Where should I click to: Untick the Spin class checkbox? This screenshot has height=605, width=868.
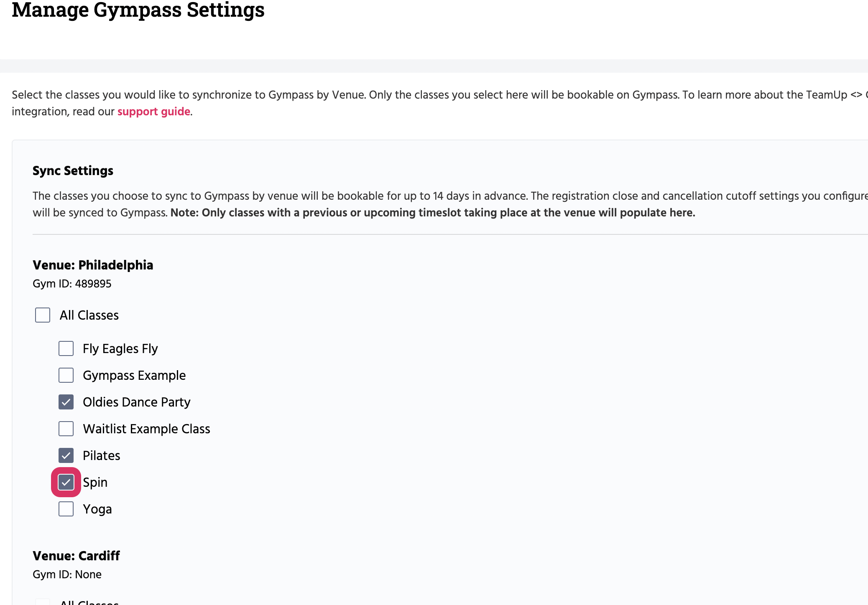(x=66, y=482)
